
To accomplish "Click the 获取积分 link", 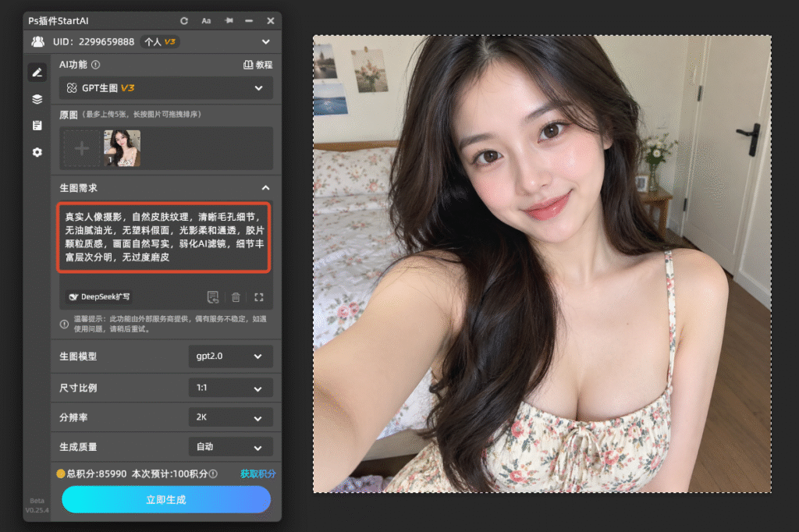I will pyautogui.click(x=257, y=474).
